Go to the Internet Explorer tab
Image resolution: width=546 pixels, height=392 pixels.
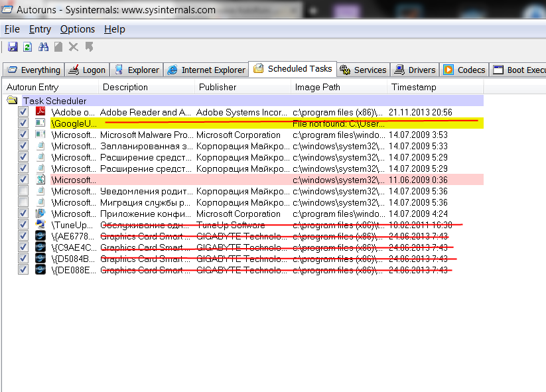tap(206, 70)
